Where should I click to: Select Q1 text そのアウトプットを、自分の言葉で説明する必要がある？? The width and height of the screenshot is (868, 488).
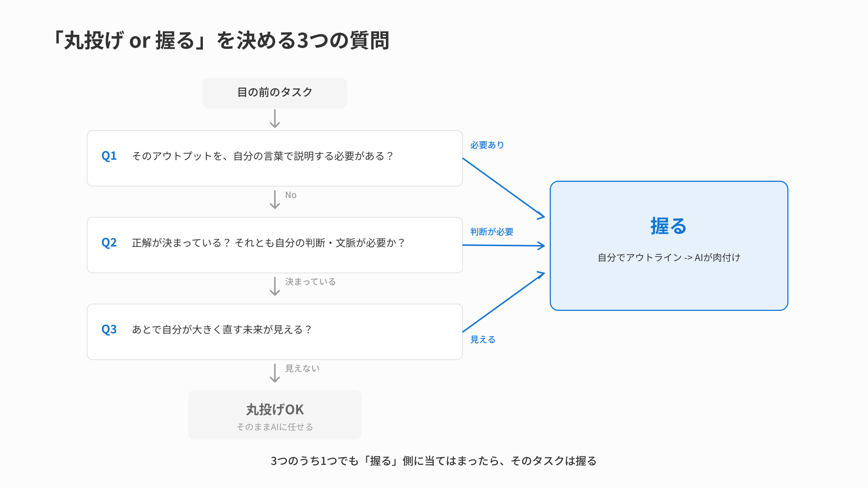pos(263,156)
